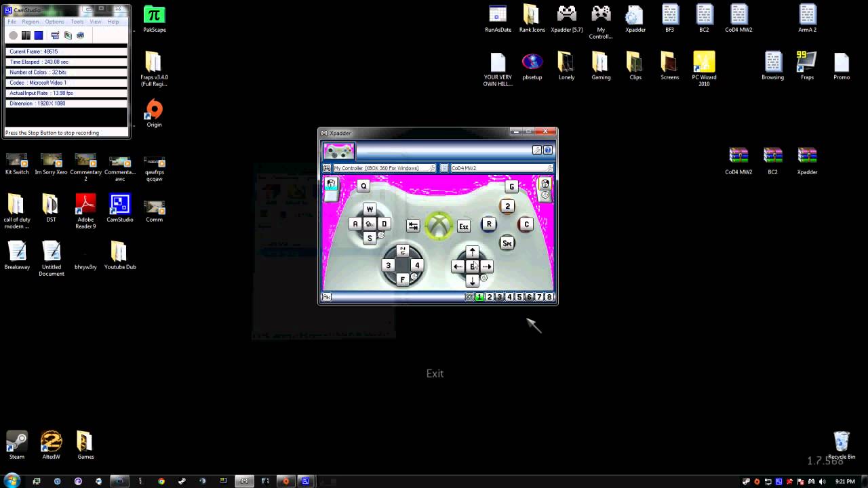This screenshot has height=488, width=868.
Task: Click the taskbar clock showing 9:21 PM
Action: pyautogui.click(x=845, y=481)
